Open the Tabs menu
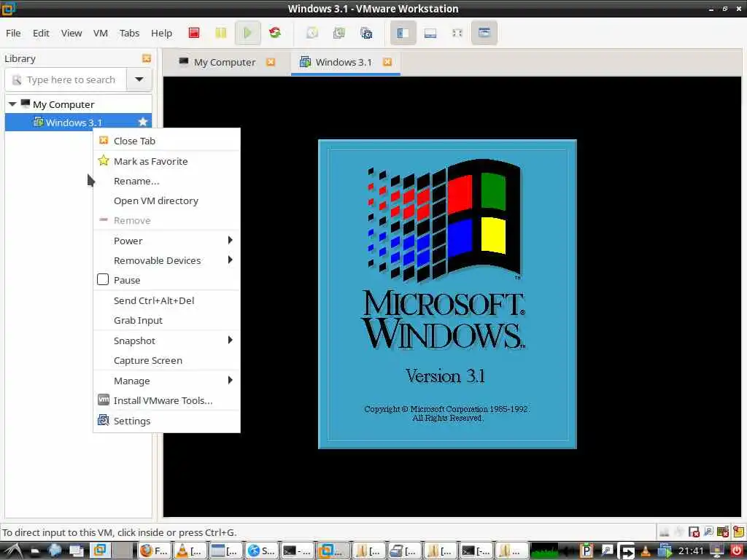 tap(129, 33)
